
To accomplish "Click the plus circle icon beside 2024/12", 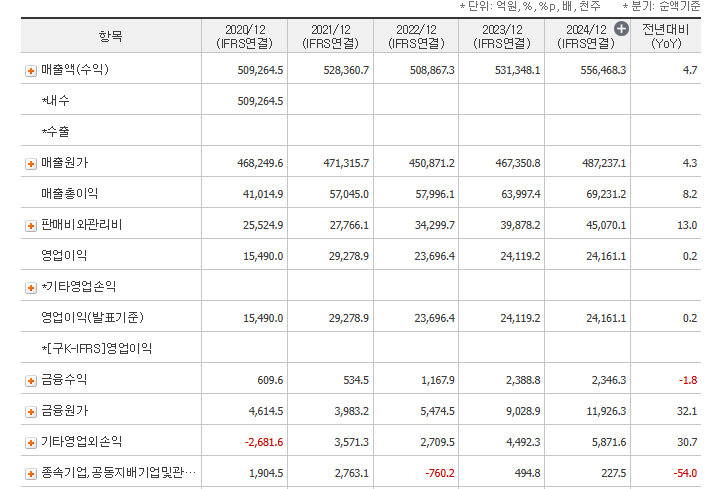I will (x=621, y=29).
